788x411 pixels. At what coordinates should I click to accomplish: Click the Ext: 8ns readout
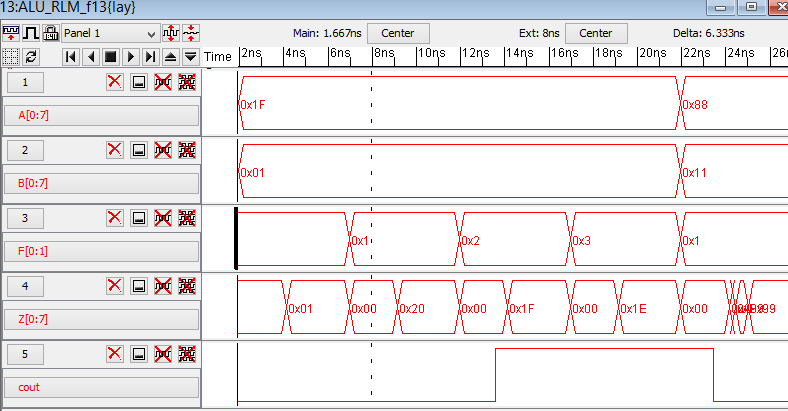(539, 33)
